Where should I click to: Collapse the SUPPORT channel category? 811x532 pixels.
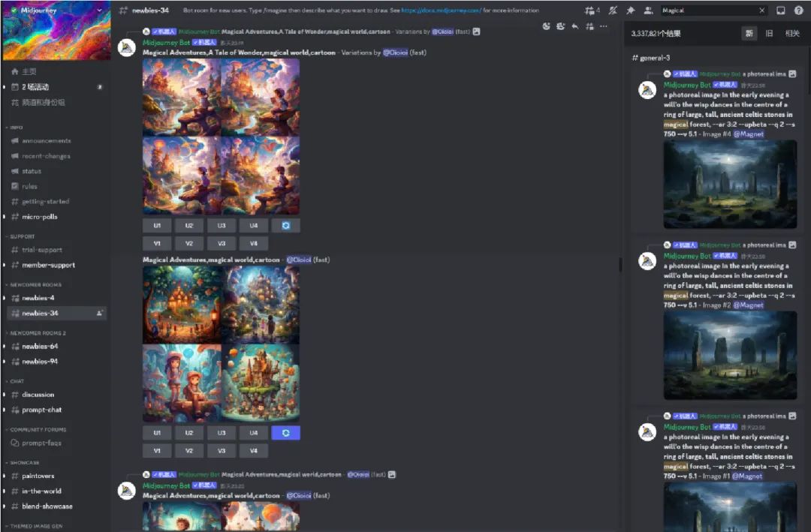pos(20,236)
